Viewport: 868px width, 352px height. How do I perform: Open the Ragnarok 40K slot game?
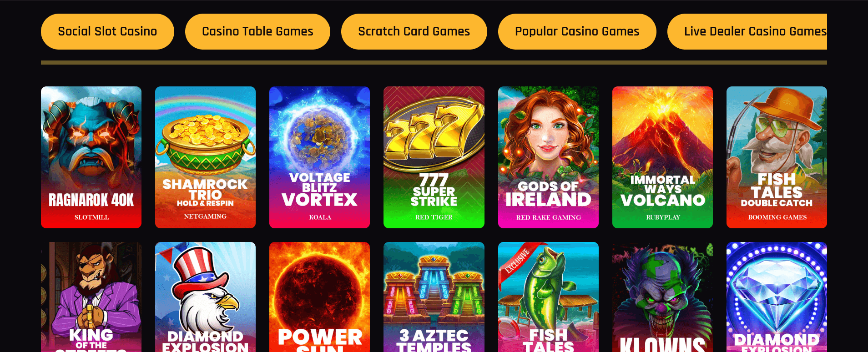coord(91,157)
